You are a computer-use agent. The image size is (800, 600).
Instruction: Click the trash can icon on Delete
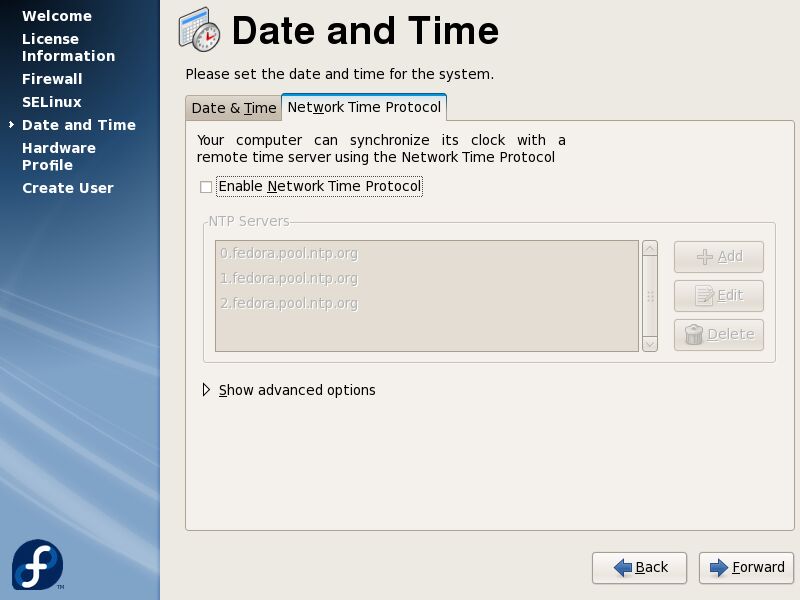(694, 334)
